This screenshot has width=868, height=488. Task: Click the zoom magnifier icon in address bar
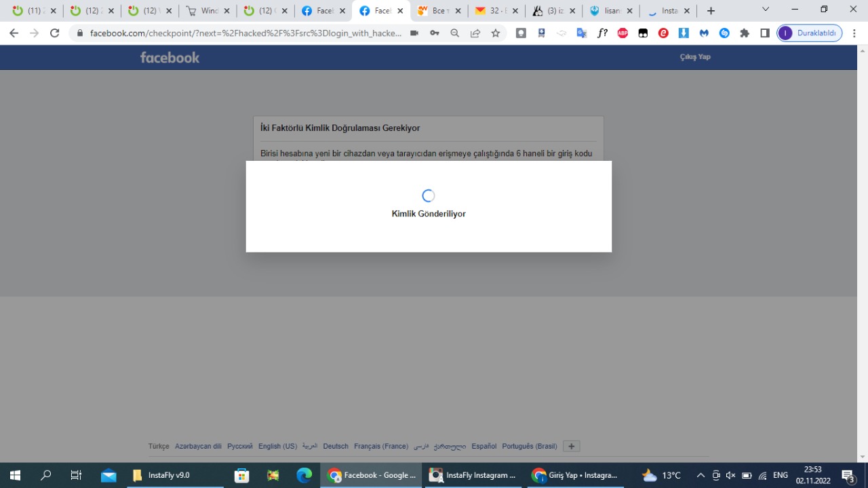(455, 33)
